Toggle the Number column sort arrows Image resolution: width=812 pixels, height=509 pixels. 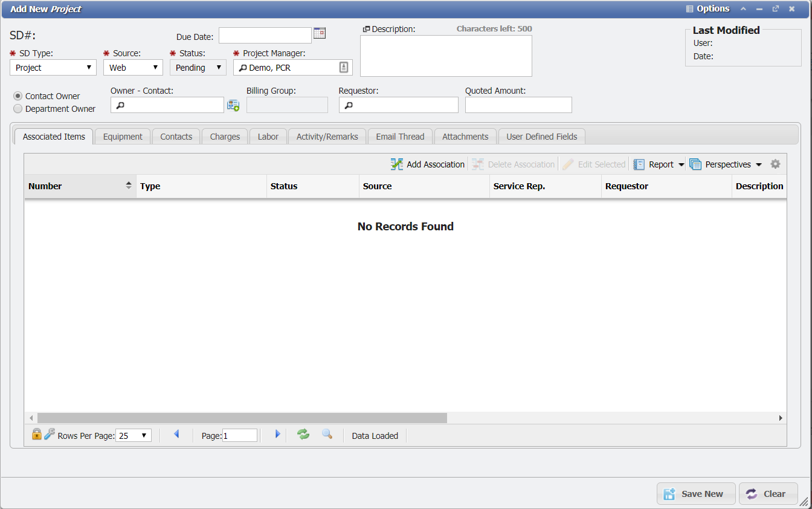pos(129,186)
